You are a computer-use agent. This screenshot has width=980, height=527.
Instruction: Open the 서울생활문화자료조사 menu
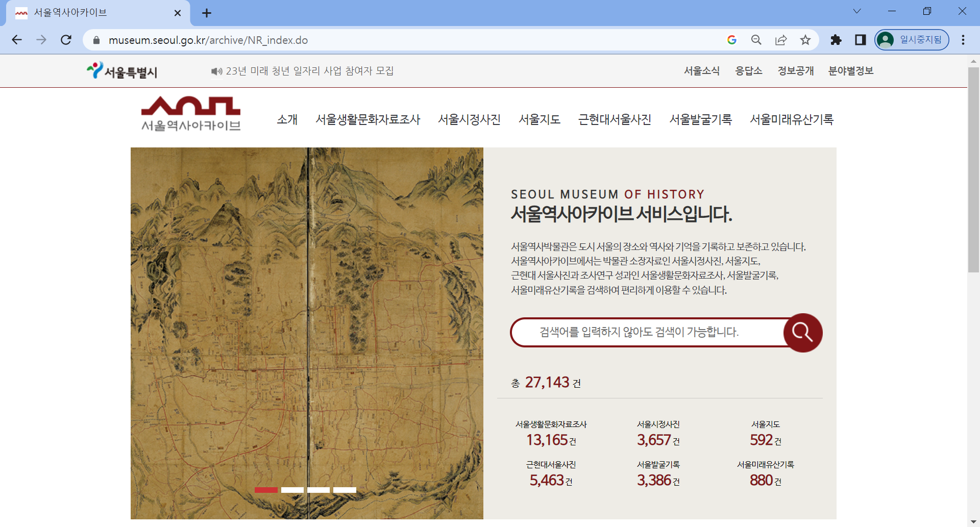tap(368, 119)
